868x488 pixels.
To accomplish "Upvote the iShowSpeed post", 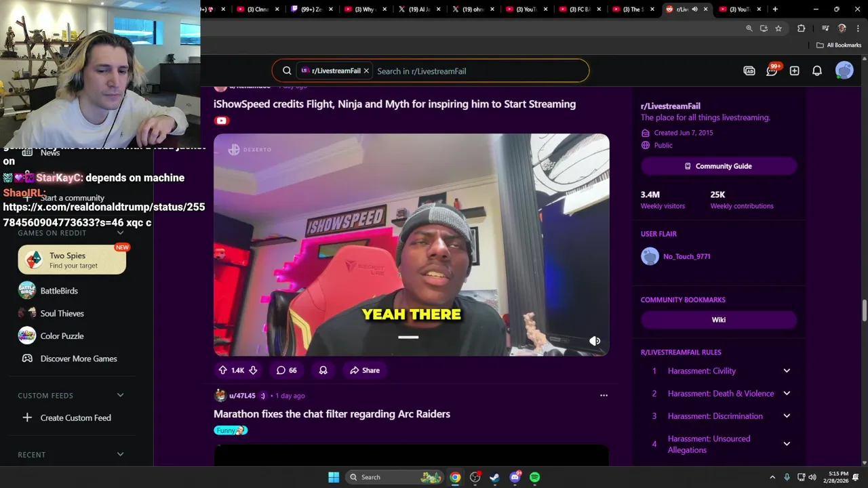I will click(222, 370).
